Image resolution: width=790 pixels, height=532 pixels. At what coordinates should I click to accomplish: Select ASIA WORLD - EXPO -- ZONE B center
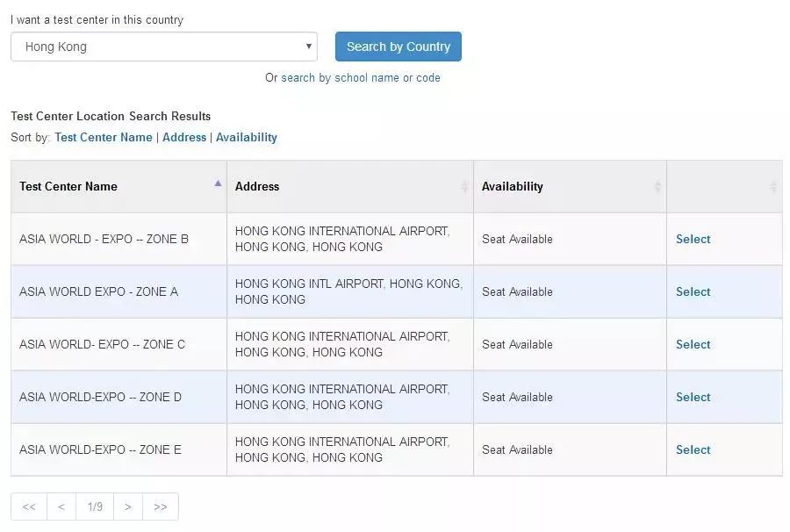(x=693, y=239)
